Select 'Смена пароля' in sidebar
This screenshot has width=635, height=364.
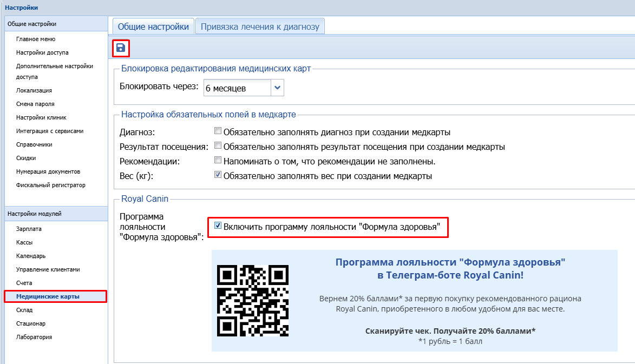click(35, 104)
